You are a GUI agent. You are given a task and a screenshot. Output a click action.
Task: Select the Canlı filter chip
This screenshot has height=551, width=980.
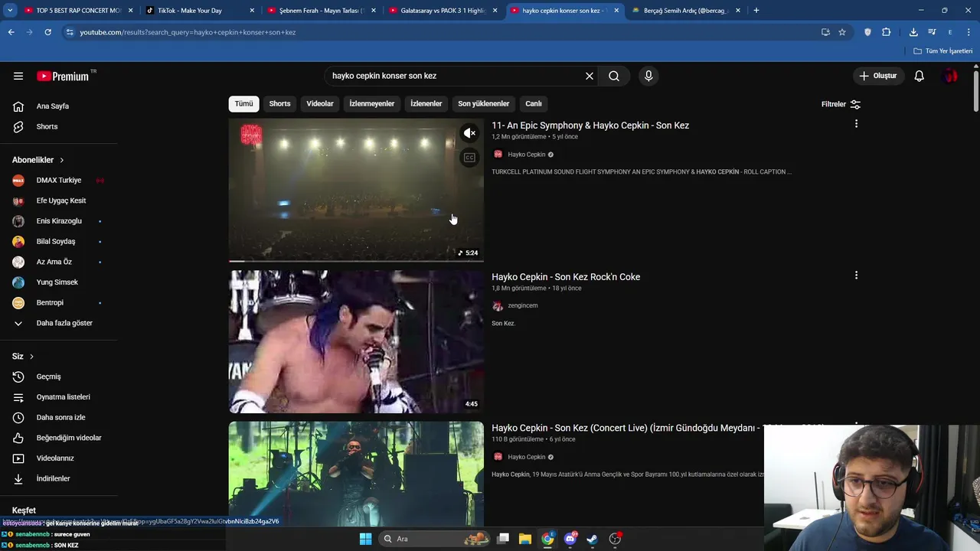(534, 103)
